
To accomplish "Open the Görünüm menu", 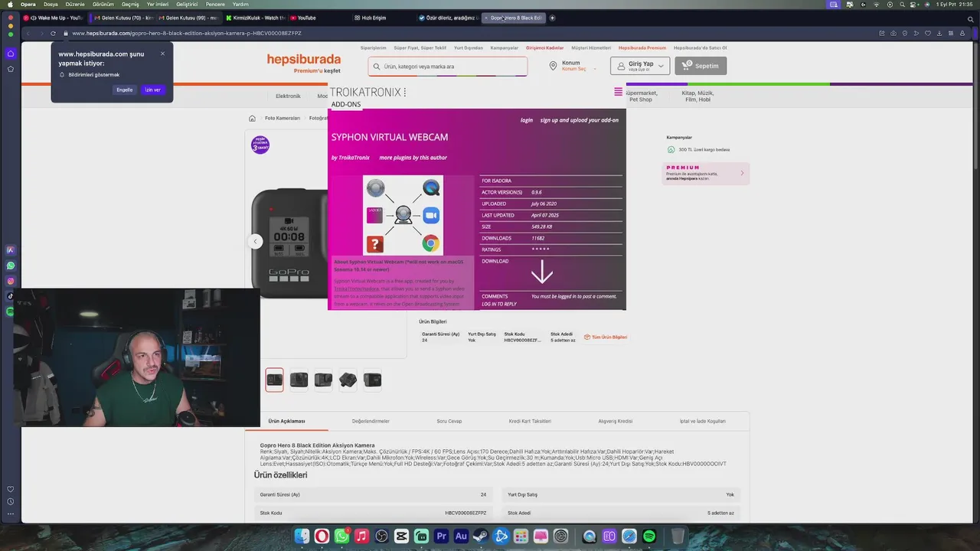I will tap(103, 4).
